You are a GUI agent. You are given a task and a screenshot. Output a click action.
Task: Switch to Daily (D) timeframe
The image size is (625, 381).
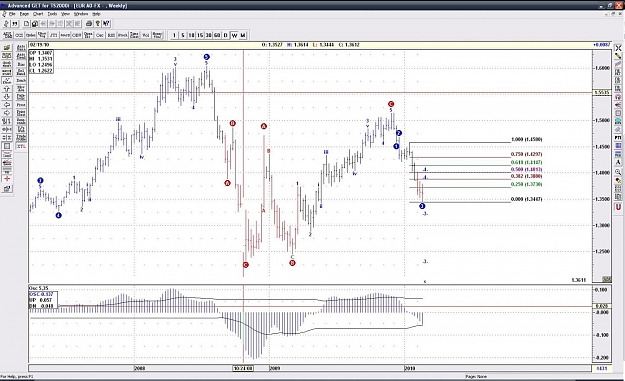click(x=226, y=35)
